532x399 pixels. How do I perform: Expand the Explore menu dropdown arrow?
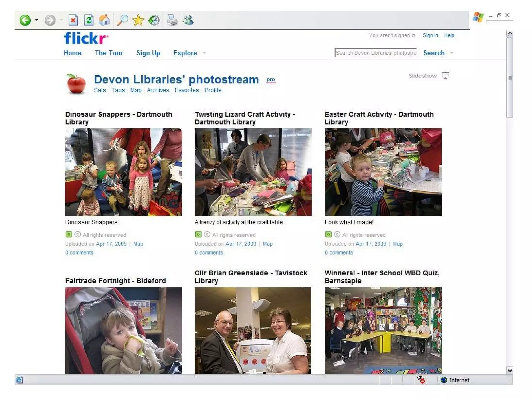(204, 53)
